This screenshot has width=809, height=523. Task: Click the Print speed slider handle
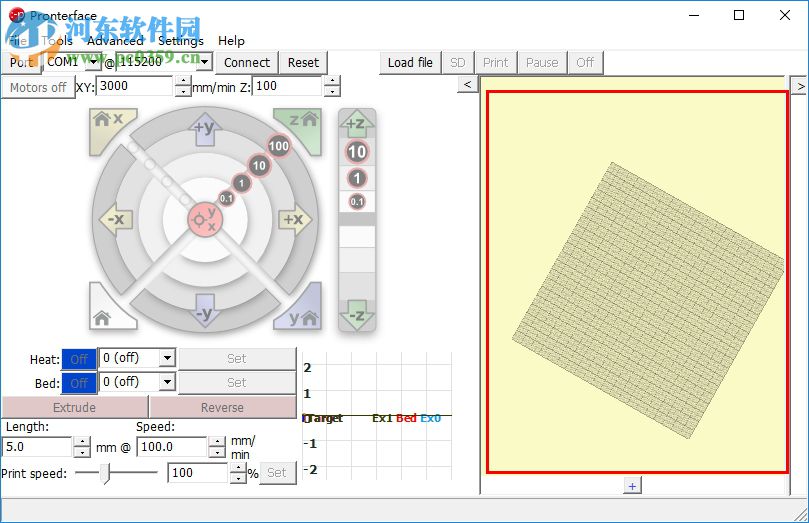(105, 473)
